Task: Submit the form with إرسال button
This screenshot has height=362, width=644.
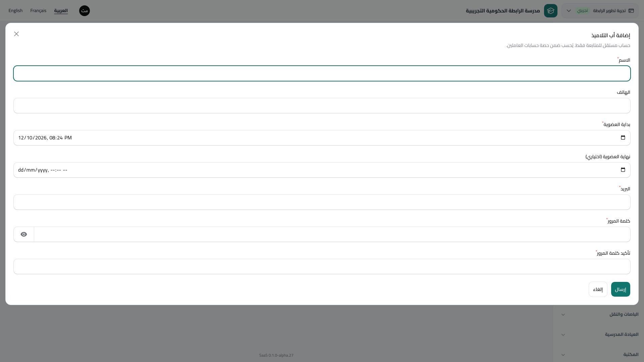Action: tap(621, 289)
